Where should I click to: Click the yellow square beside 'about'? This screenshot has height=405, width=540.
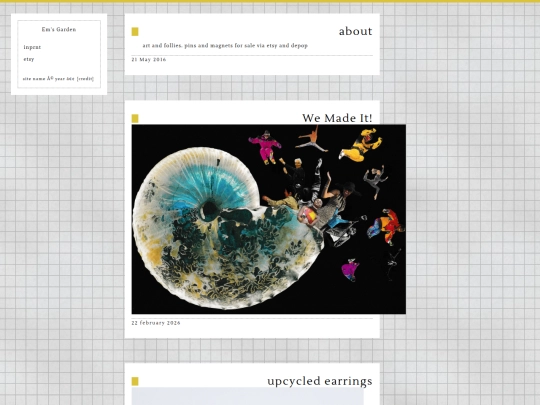[x=135, y=32]
